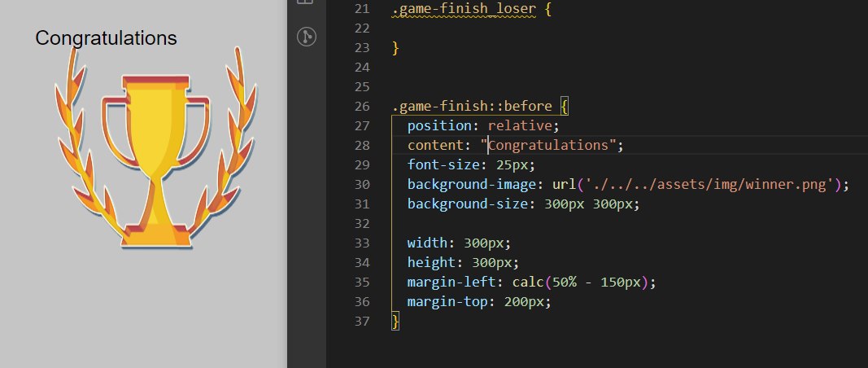This screenshot has width=868, height=368.
Task: Click the width property on line 33
Action: (x=427, y=243)
